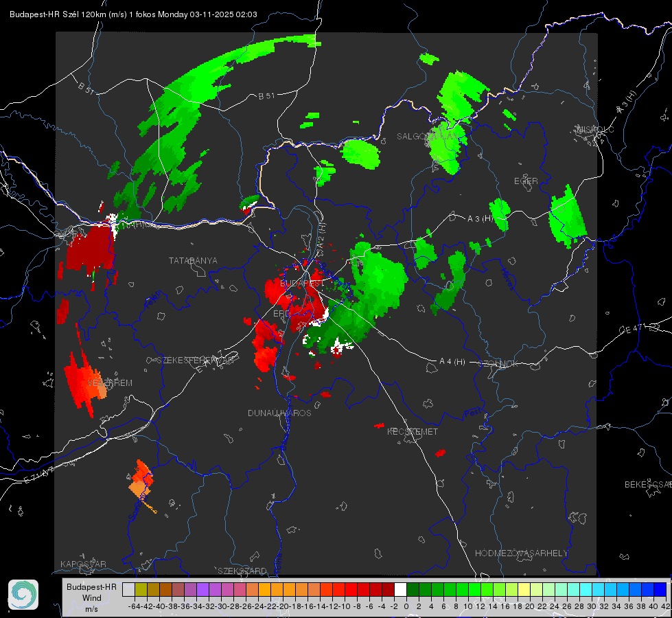
Task: Pick the cyan swatch between 28 and 30
Action: (x=586, y=589)
